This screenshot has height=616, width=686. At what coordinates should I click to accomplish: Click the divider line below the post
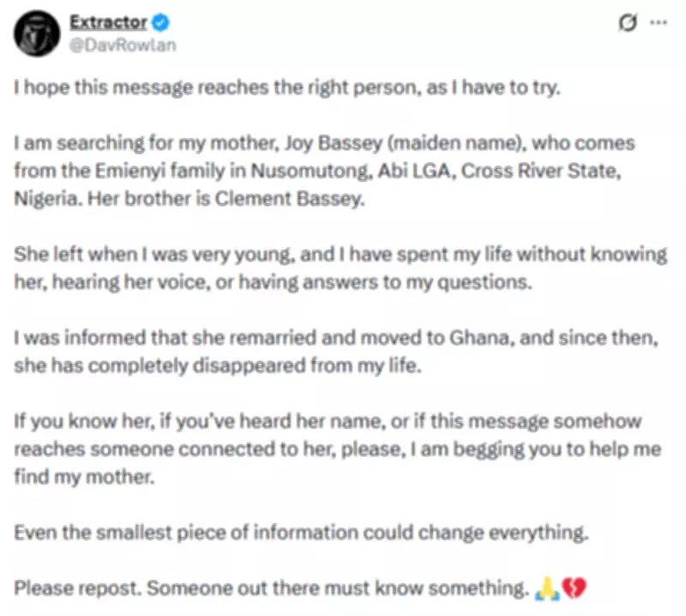pos(343,613)
